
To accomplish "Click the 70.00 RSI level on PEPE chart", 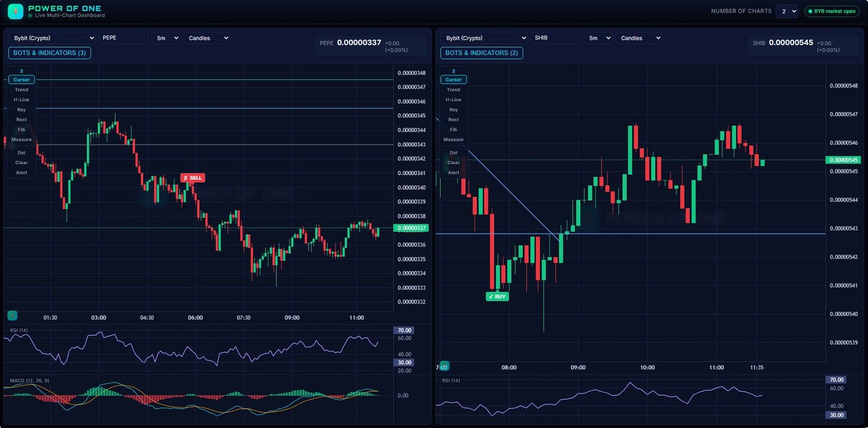I will point(404,330).
